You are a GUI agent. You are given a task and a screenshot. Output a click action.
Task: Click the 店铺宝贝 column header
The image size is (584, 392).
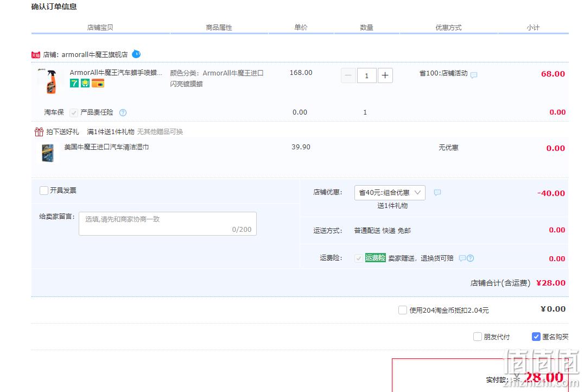100,28
